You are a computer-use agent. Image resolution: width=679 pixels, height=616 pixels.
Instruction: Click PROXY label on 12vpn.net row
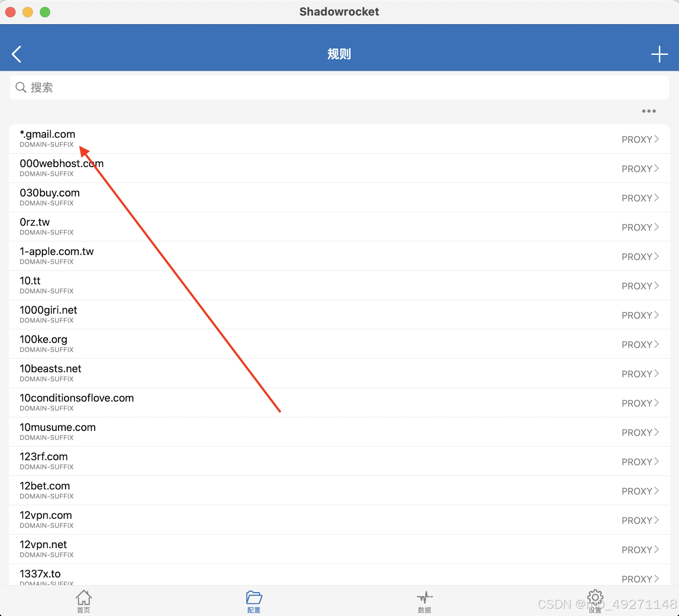pyautogui.click(x=637, y=550)
